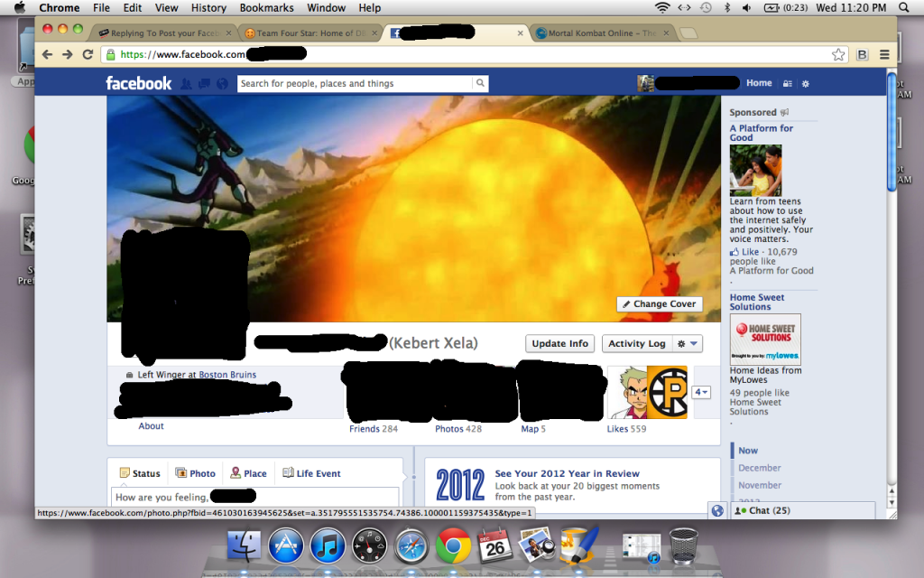
Task: Open the Boston Bruins link
Action: click(x=227, y=375)
